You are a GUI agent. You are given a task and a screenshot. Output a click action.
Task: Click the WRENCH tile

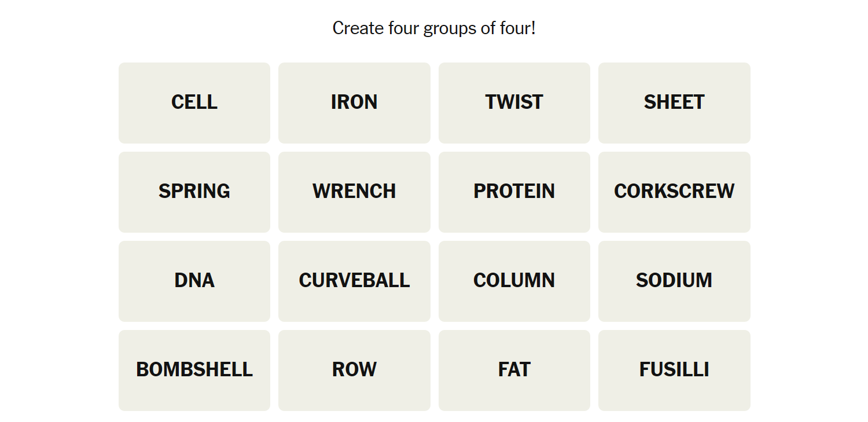[354, 192]
